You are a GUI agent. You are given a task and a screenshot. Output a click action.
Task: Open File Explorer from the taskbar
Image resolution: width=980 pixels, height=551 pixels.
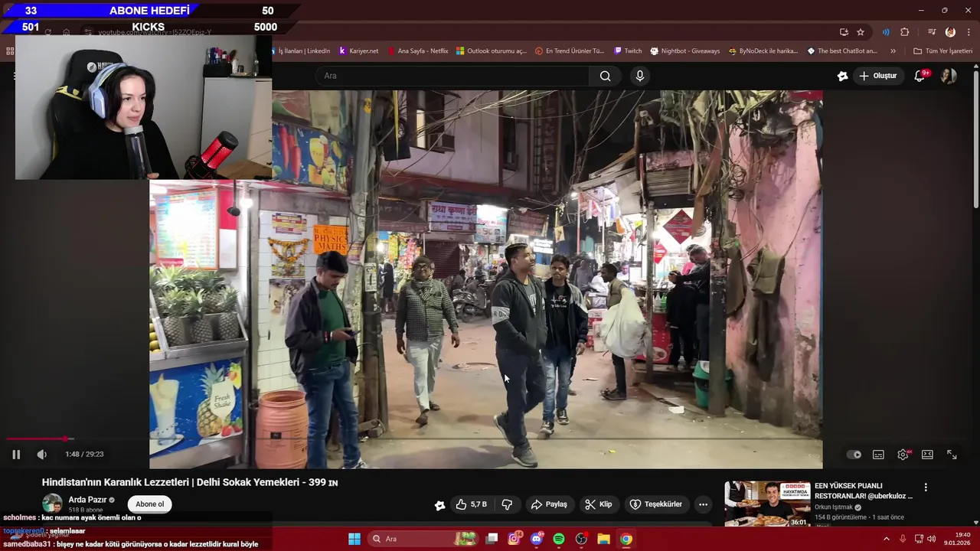click(x=603, y=539)
